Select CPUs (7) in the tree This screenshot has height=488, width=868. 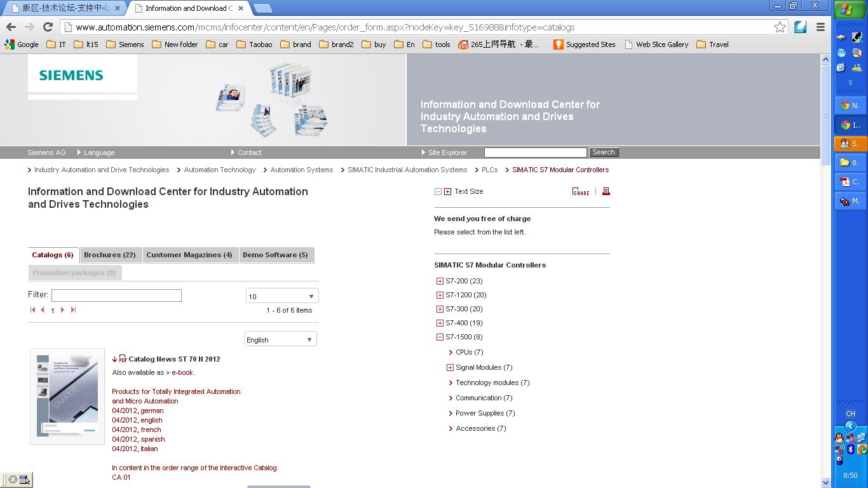[470, 352]
